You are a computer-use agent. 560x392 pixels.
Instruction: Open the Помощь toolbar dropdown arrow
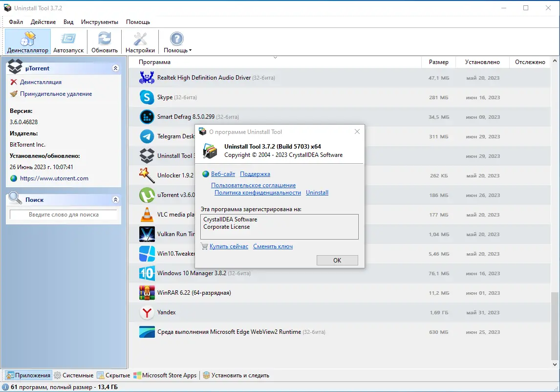pyautogui.click(x=190, y=50)
